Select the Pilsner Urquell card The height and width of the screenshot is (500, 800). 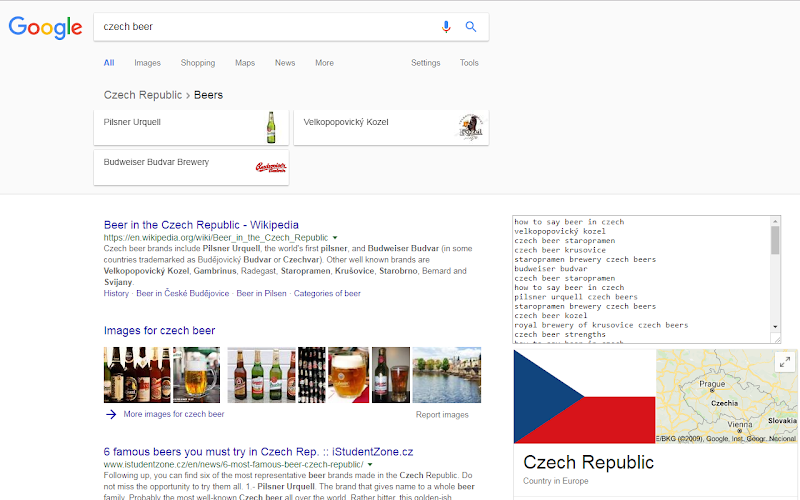[191, 128]
